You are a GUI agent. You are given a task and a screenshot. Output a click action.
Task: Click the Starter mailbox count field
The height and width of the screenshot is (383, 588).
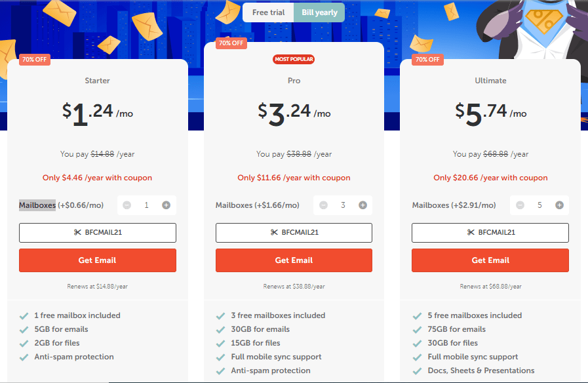click(x=147, y=205)
